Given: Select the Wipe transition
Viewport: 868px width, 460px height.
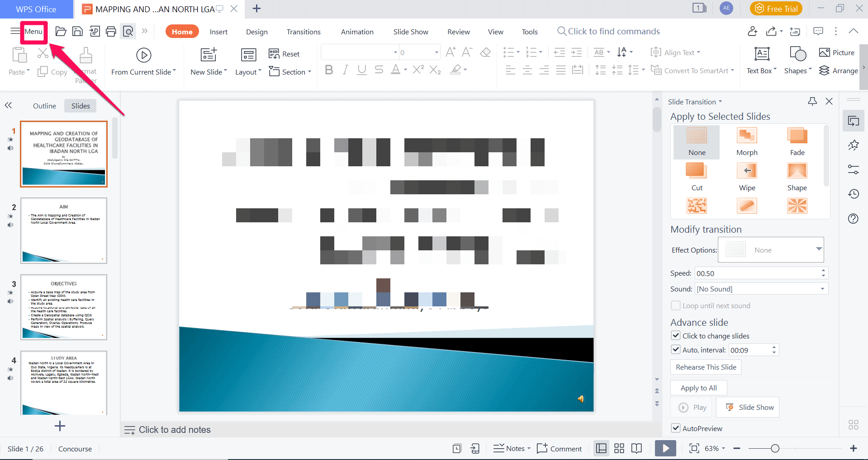Looking at the screenshot, I should pos(747,177).
